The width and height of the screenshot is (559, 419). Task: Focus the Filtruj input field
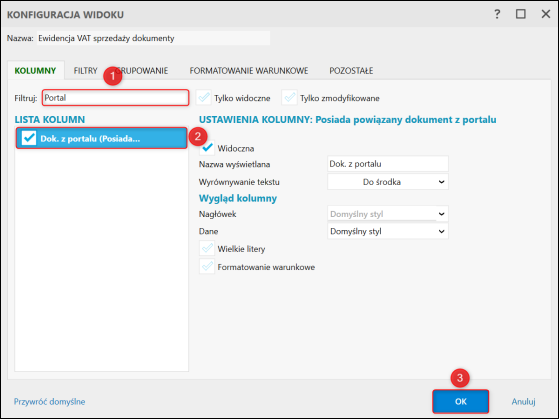click(116, 98)
